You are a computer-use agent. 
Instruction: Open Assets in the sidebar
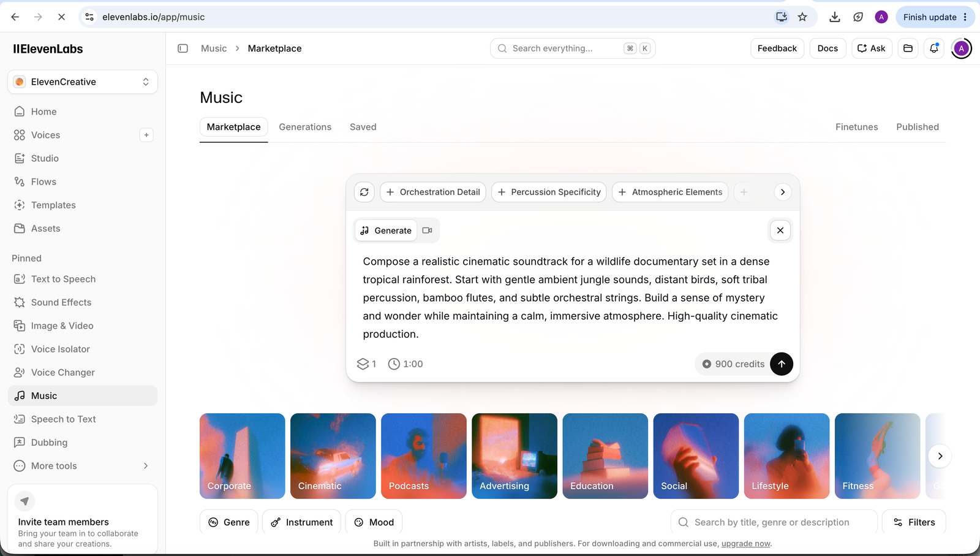[x=83, y=228]
